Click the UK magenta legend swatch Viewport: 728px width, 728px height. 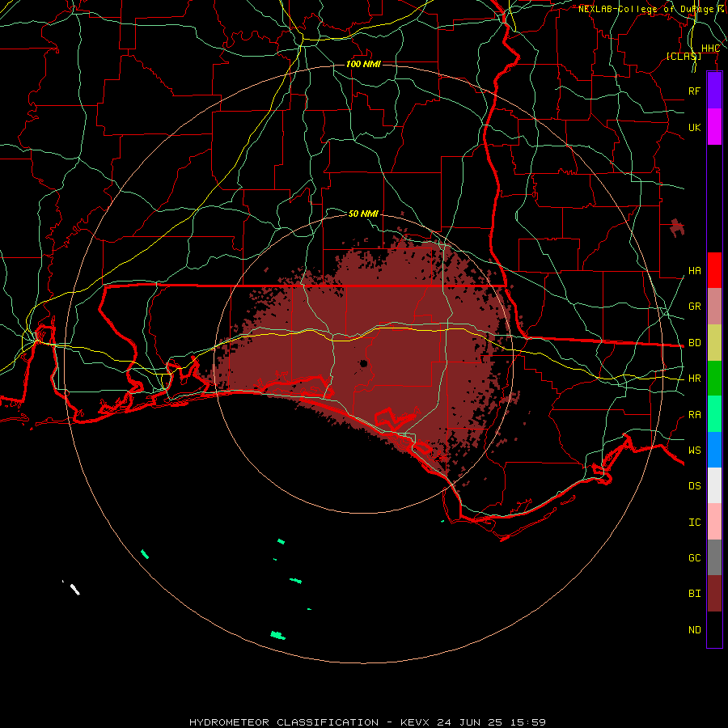coord(714,127)
